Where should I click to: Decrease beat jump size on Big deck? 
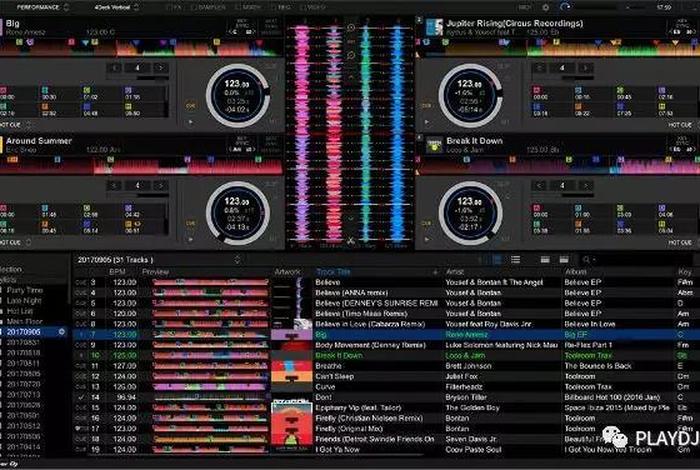[x=115, y=68]
